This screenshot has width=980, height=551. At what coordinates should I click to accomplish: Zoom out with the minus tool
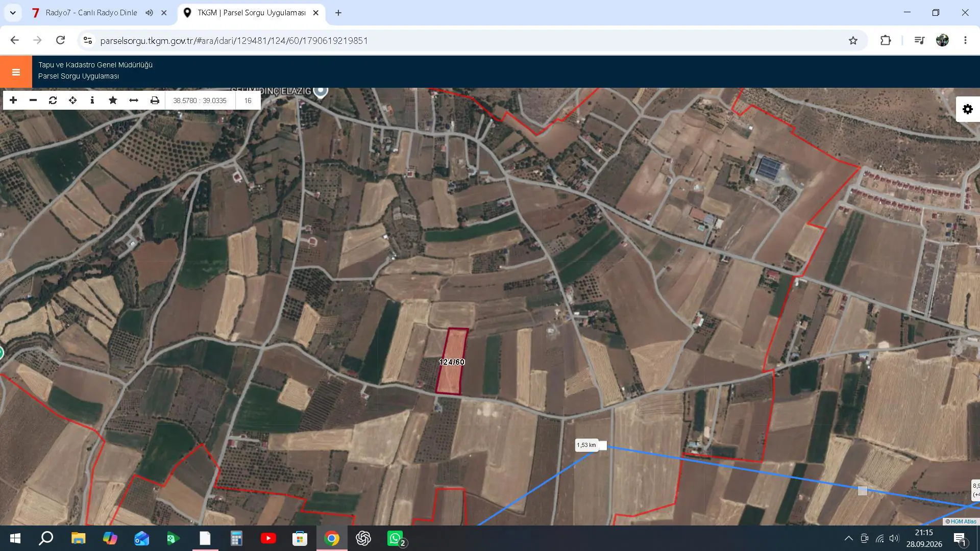(x=33, y=100)
